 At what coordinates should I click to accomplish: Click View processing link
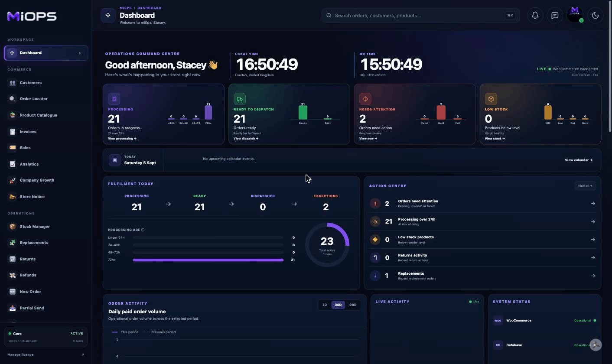[x=122, y=139]
